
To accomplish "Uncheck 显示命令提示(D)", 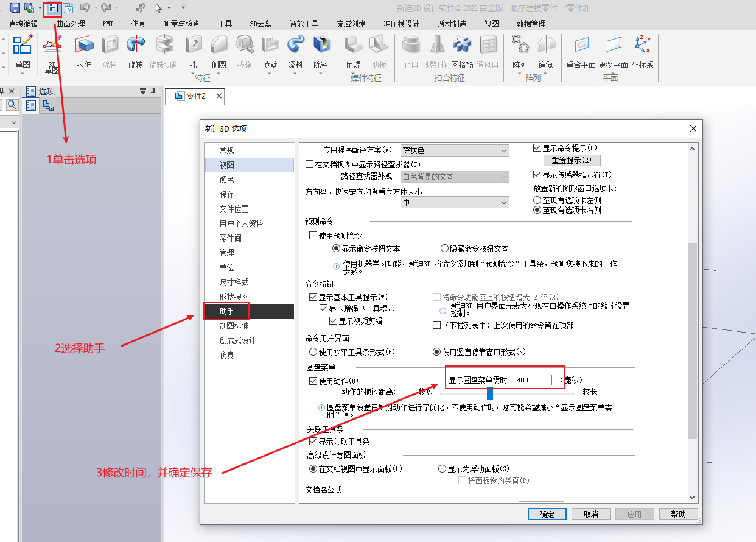I will pos(537,148).
